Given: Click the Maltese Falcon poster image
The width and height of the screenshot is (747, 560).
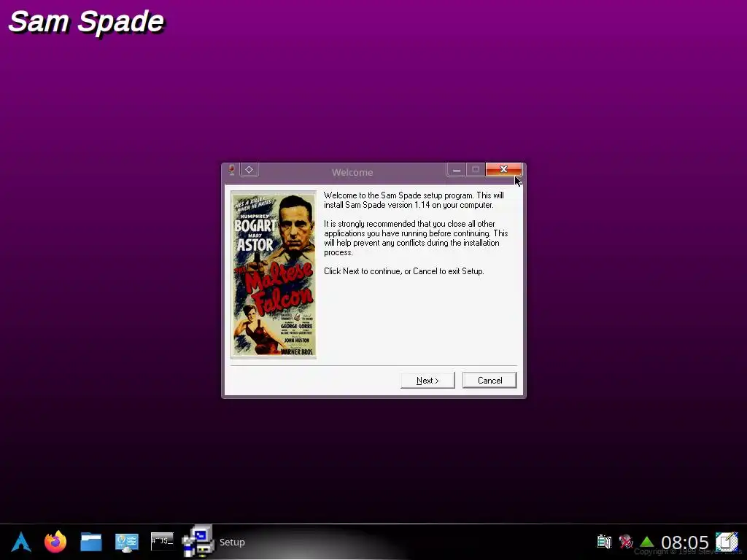Looking at the screenshot, I should click(x=274, y=274).
